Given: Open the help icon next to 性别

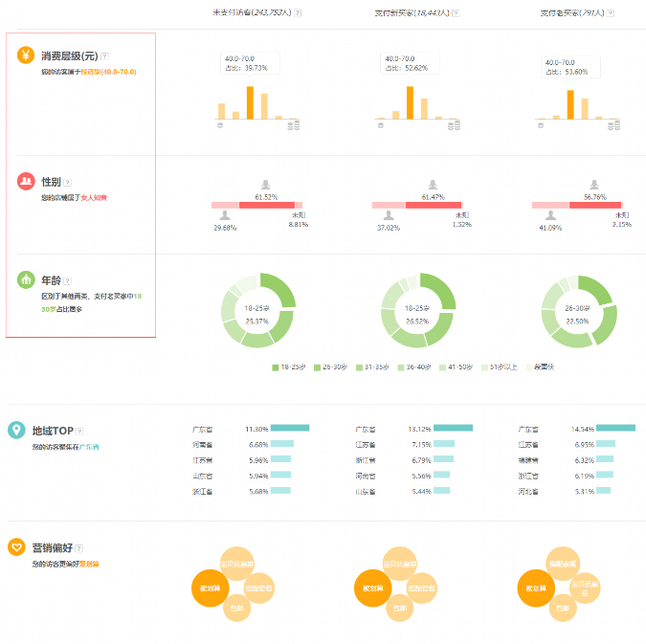Looking at the screenshot, I should [67, 182].
